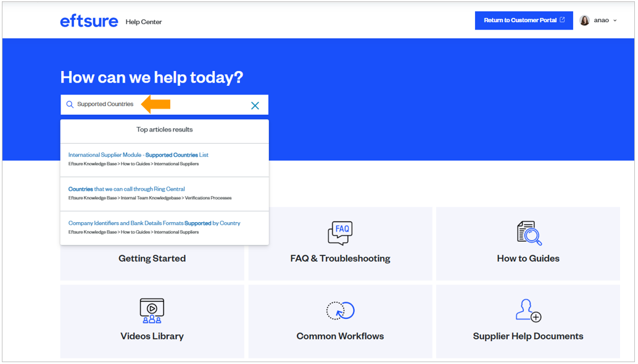638x364 pixels.
Task: Click the external link icon in portal button
Action: click(x=562, y=20)
